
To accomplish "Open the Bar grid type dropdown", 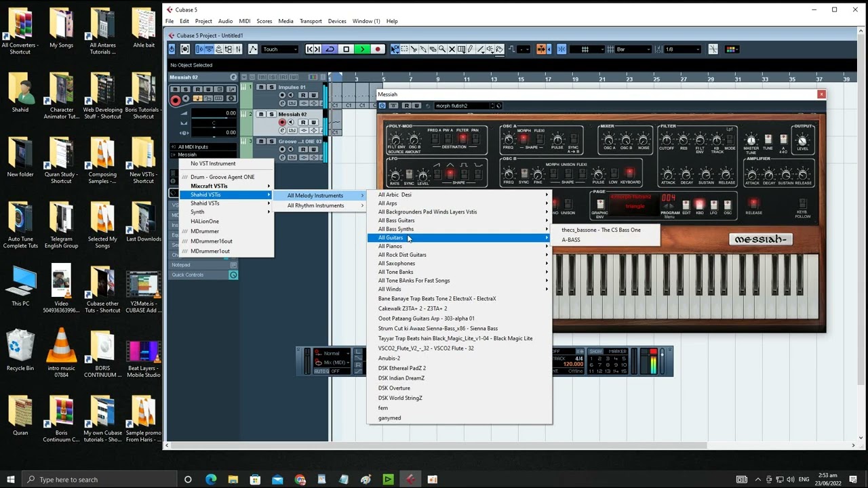I will pyautogui.click(x=633, y=49).
